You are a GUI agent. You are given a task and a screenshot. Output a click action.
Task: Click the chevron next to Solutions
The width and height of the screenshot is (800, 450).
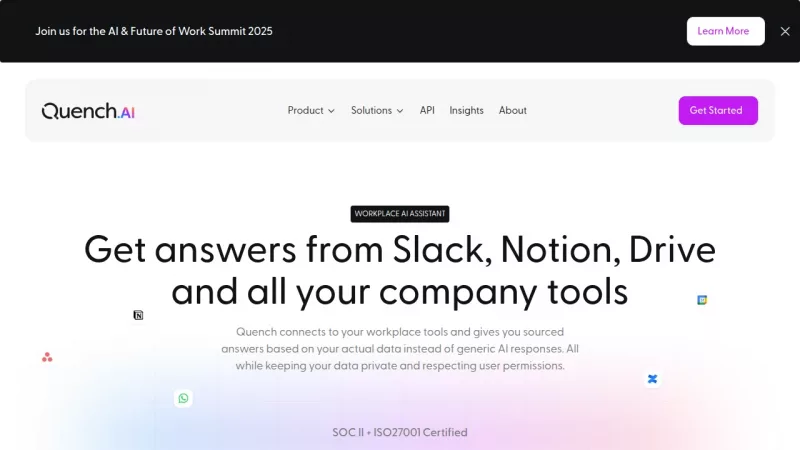400,111
